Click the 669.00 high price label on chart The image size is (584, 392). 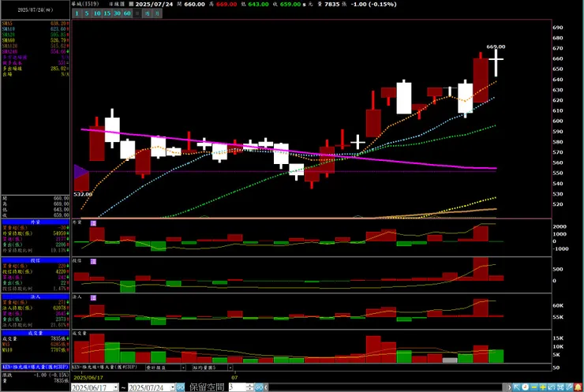point(496,47)
